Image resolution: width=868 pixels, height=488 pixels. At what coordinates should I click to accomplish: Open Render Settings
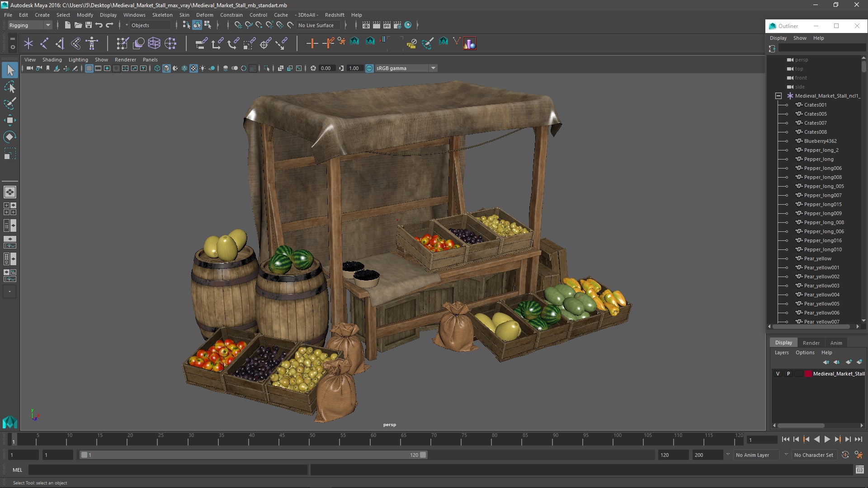(397, 25)
